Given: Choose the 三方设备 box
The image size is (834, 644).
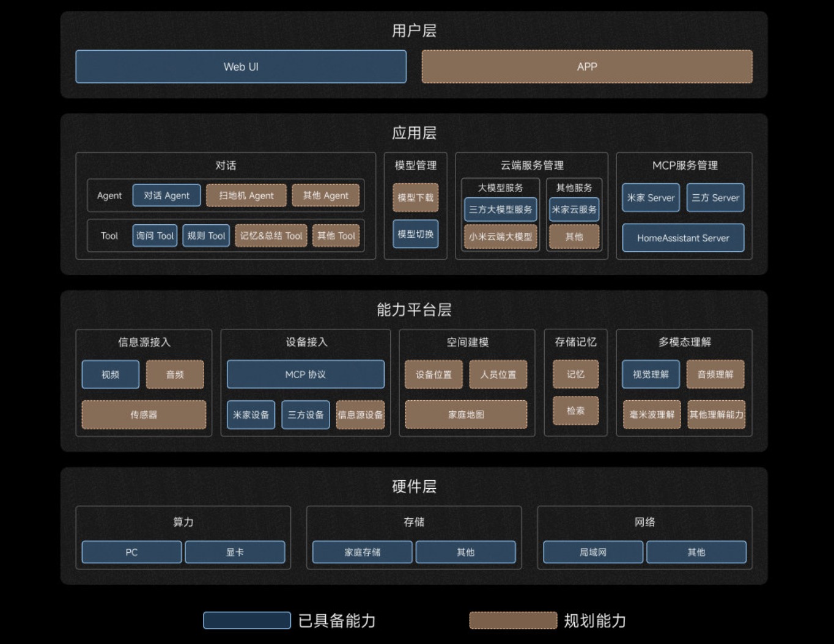Looking at the screenshot, I should 306,415.
